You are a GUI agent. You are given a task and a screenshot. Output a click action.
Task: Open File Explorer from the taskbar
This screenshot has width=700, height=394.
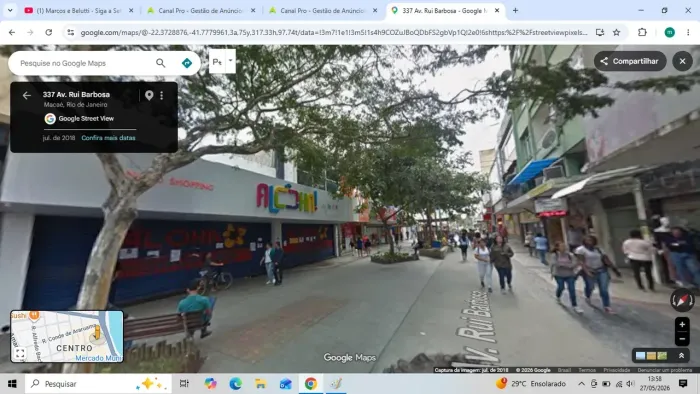[x=261, y=383]
